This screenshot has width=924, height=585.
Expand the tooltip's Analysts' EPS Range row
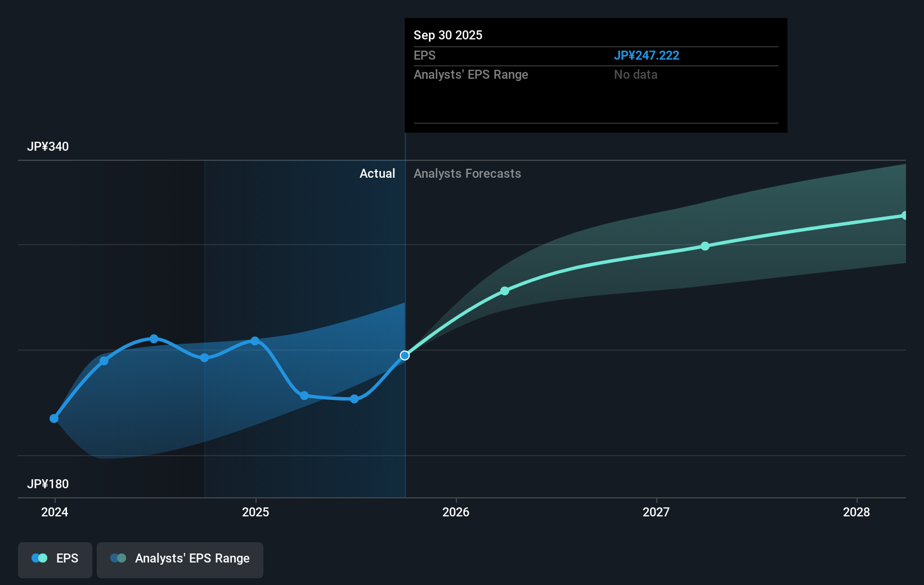tap(470, 74)
